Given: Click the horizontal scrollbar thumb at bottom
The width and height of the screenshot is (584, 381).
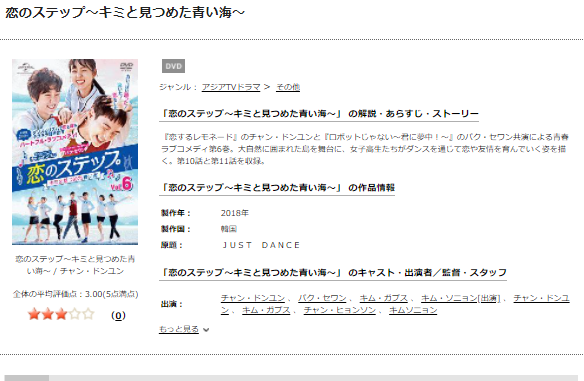Looking at the screenshot, I should pos(27,378).
